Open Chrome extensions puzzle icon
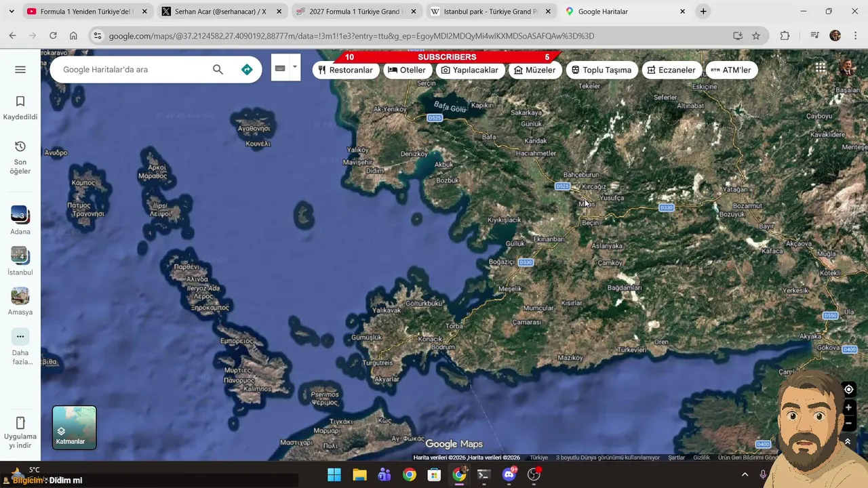Viewport: 868px width, 488px height. pos(785,36)
